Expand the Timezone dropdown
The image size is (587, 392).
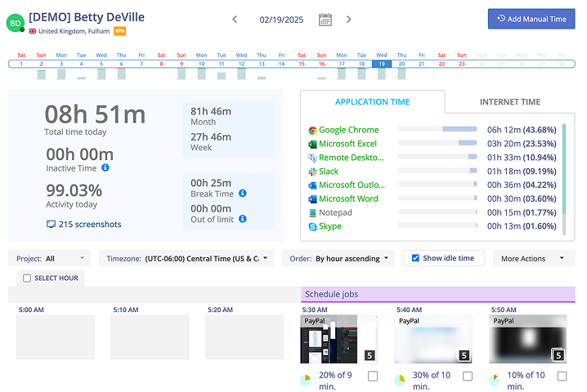[185, 258]
